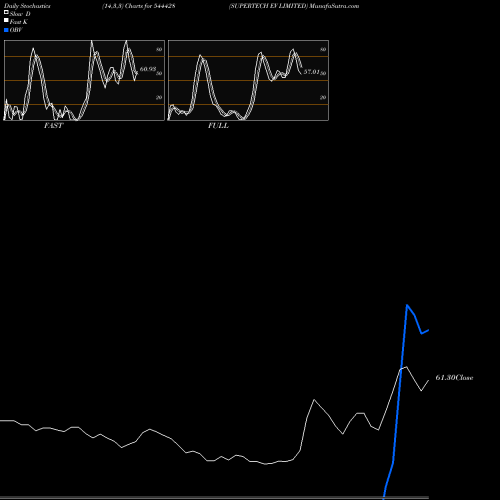Click the 57.01 value in FULL chart
The width and height of the screenshot is (500, 500).
(312, 72)
